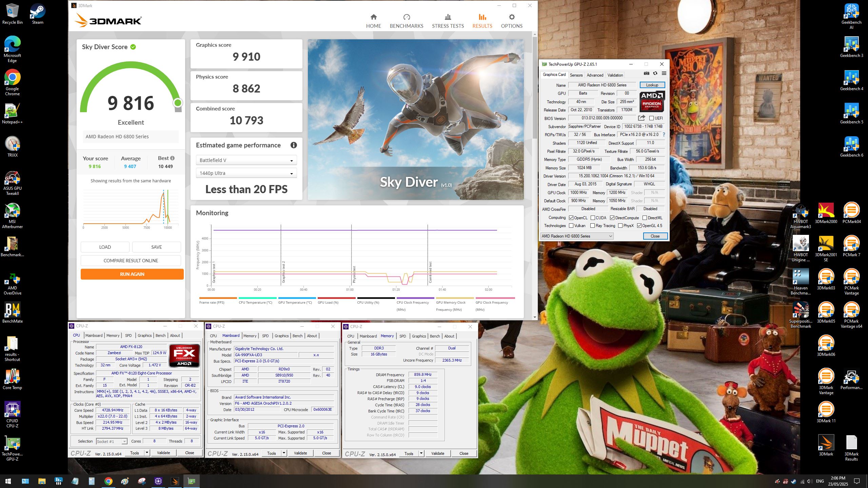This screenshot has width=868, height=488.
Task: Toggle CUDA checkbox in GPU-Z
Action: pos(593,218)
